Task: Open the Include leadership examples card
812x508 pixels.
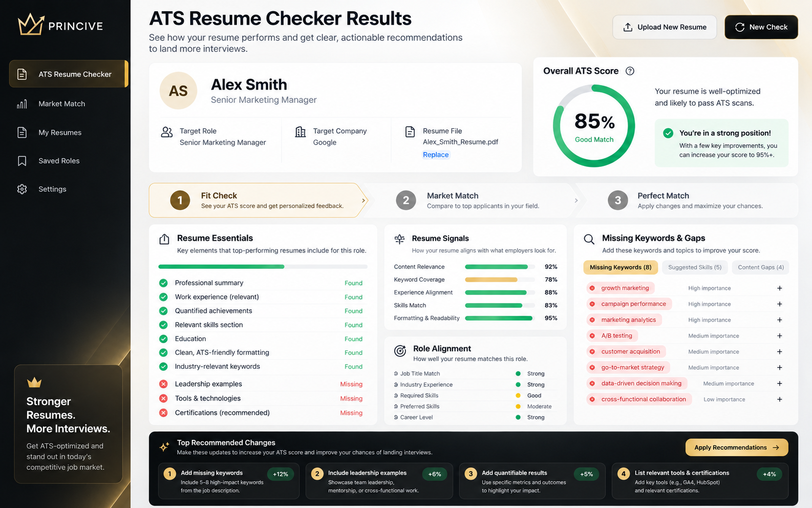Action: tap(379, 481)
